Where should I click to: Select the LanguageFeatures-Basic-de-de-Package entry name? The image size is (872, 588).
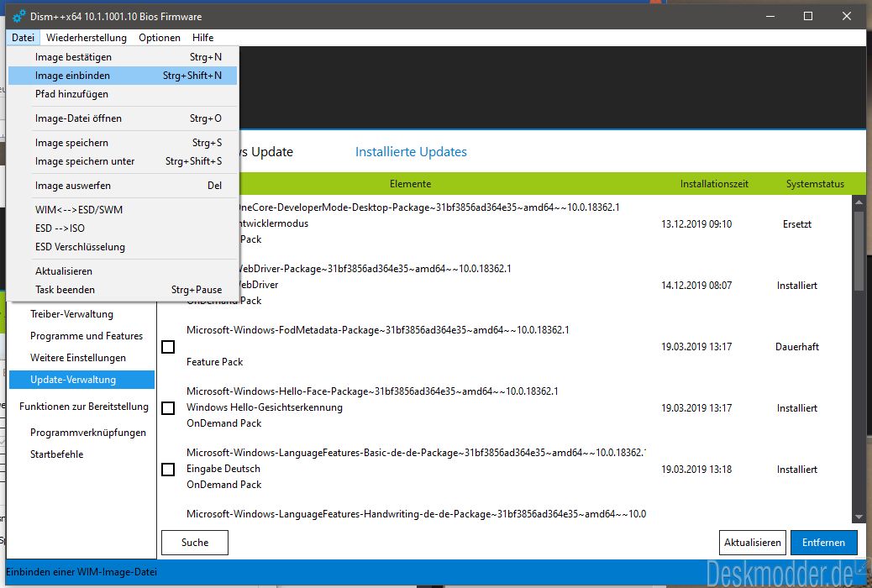(x=416, y=453)
